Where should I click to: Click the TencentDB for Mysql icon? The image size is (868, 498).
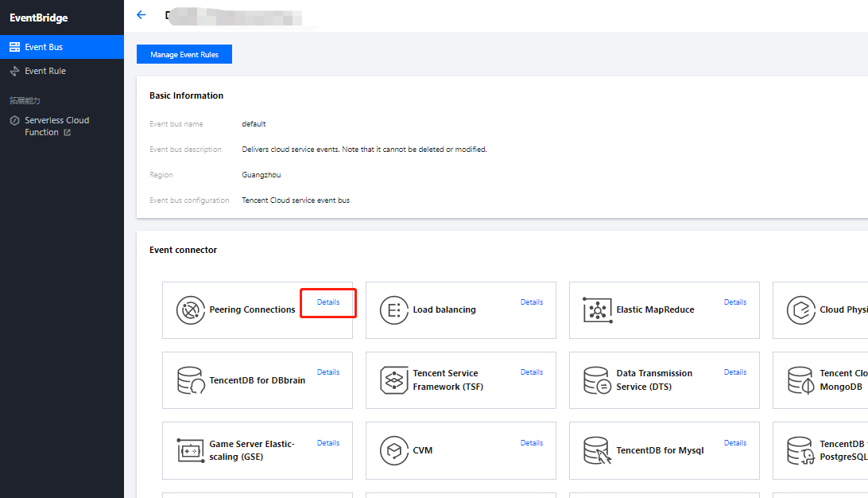597,450
